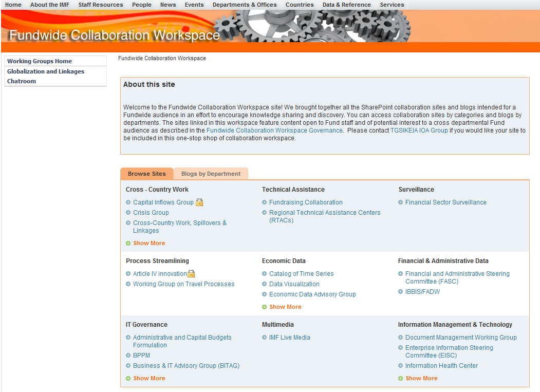Click lock icon beside Capital Inflows Group
Screen dimensions: 540x392
[199, 202]
